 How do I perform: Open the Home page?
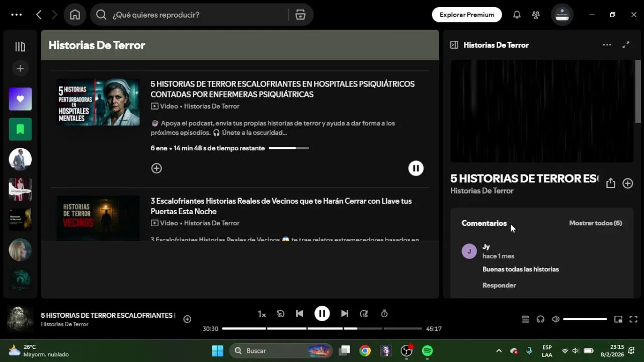(x=75, y=15)
